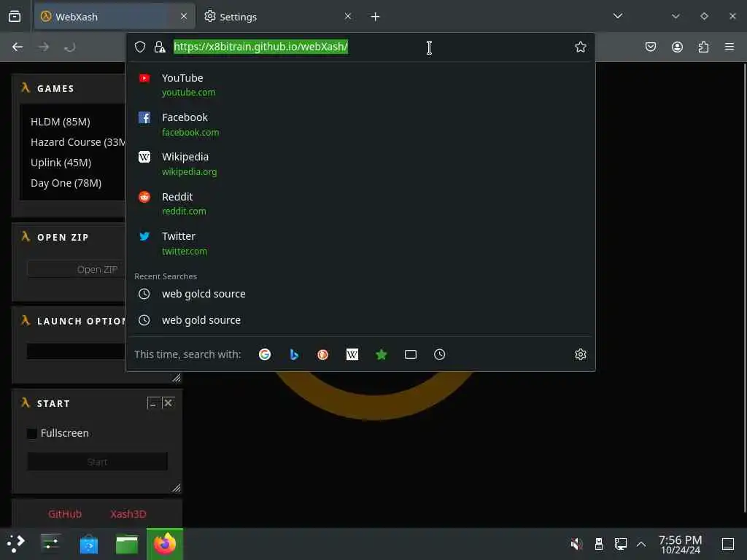The height and width of the screenshot is (560, 747).
Task: Click Firefox icon in taskbar
Action: pos(164,544)
